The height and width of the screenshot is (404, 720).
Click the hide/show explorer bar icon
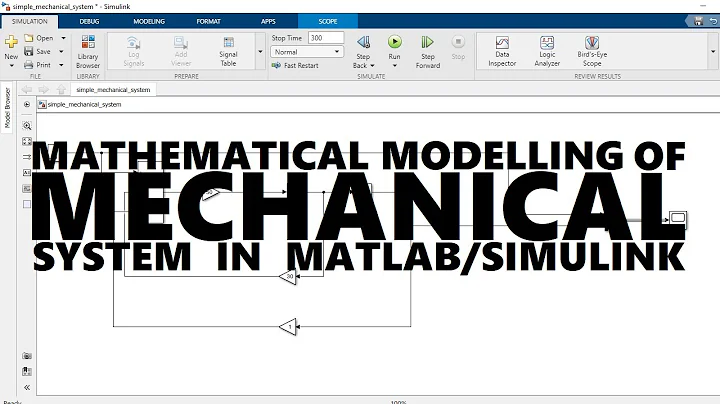point(27,105)
